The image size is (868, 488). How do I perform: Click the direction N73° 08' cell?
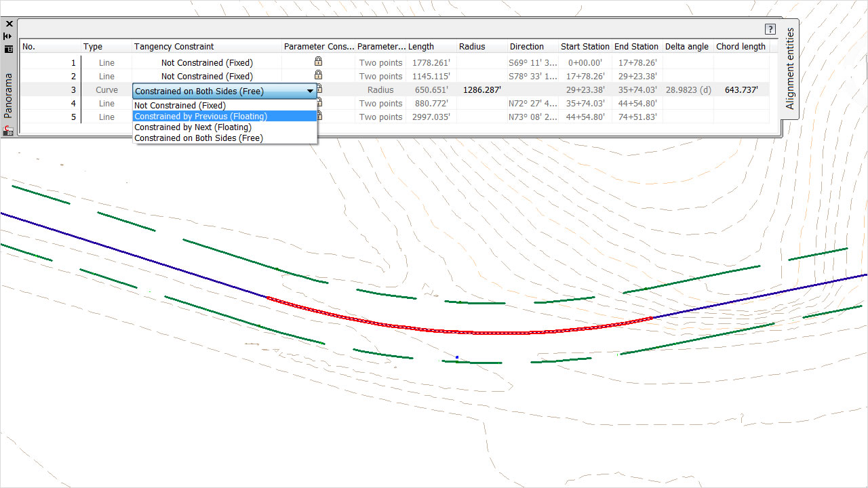pyautogui.click(x=532, y=117)
